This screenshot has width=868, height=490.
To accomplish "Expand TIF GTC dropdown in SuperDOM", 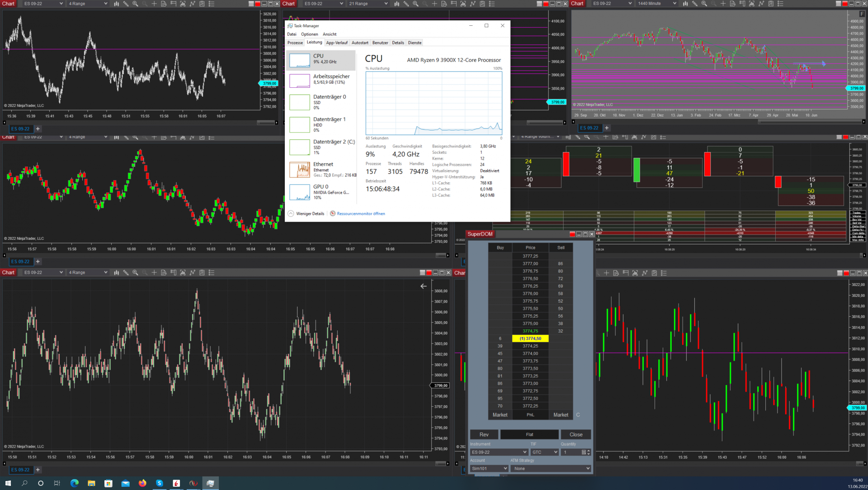I will tap(545, 452).
